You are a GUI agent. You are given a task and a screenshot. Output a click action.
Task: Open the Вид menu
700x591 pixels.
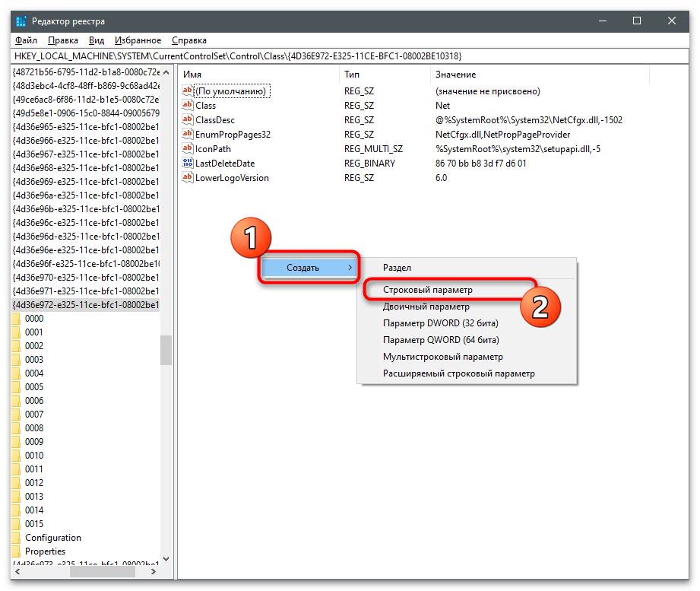coord(97,40)
